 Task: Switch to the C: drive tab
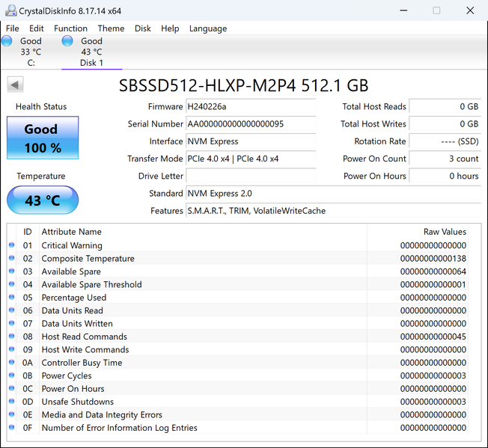coord(31,52)
